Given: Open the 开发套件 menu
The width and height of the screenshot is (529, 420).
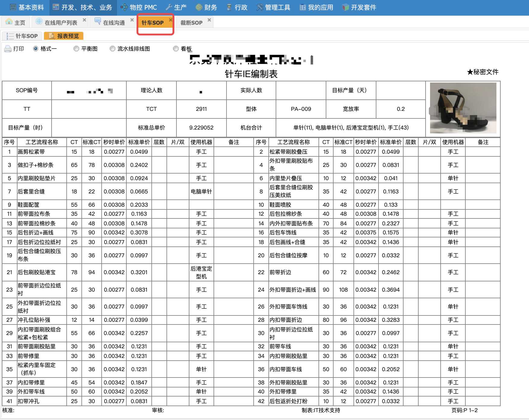Looking at the screenshot, I should [x=360, y=8].
